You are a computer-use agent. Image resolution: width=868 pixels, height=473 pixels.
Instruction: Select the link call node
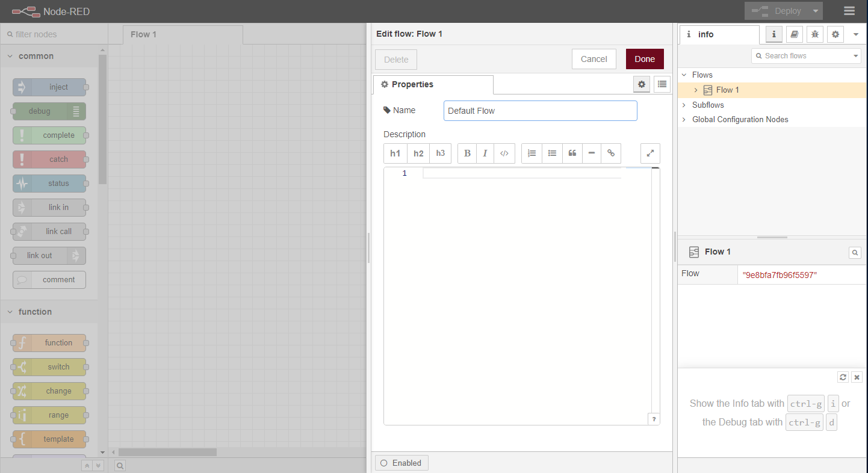pos(49,232)
